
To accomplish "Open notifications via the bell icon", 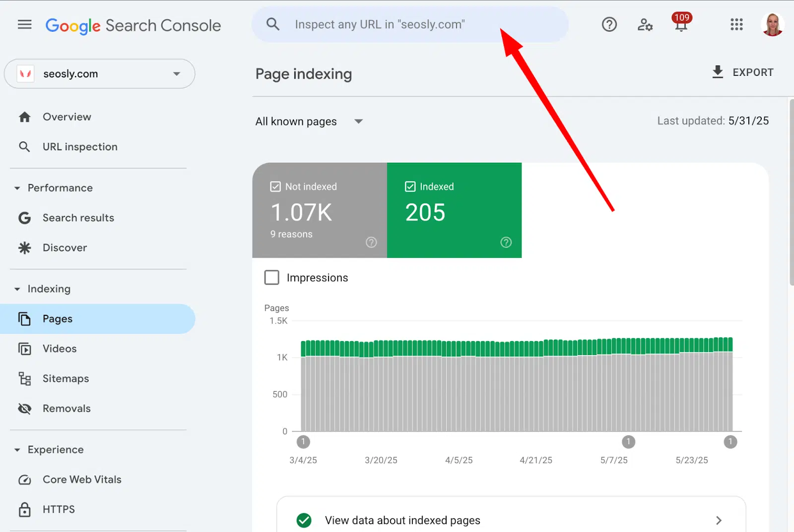I will pos(681,24).
